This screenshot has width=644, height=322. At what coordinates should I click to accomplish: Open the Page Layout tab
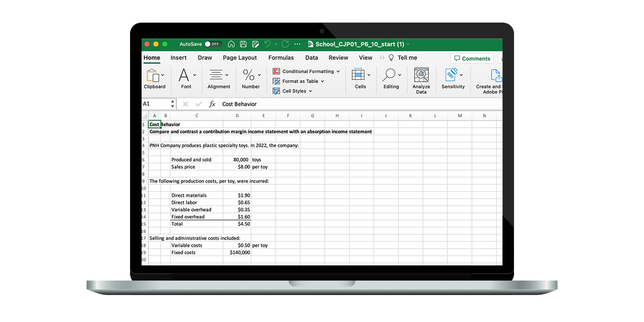(239, 58)
